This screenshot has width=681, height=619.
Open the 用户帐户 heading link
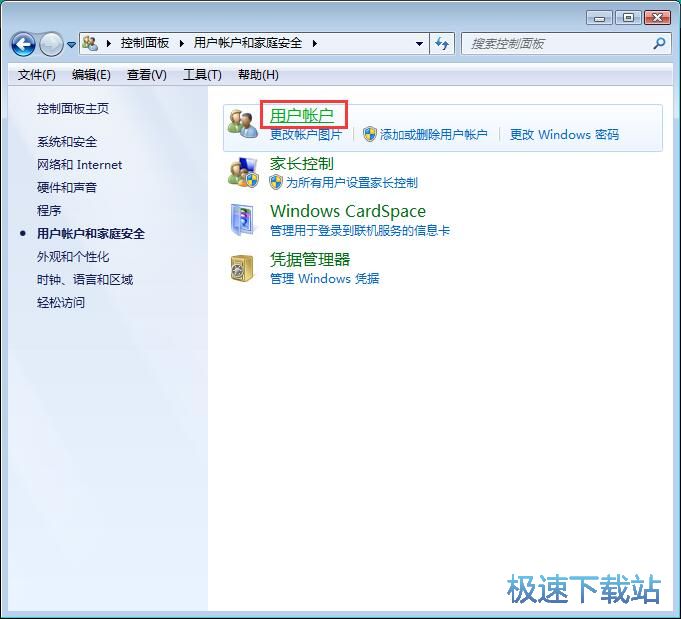point(302,116)
